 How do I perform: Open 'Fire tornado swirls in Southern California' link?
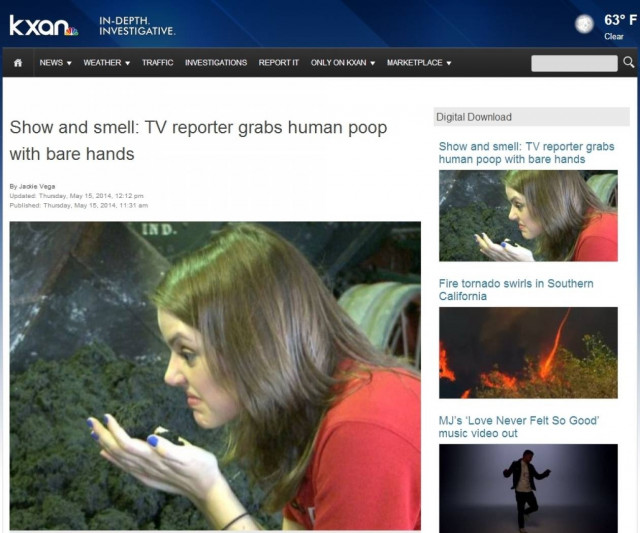point(516,290)
